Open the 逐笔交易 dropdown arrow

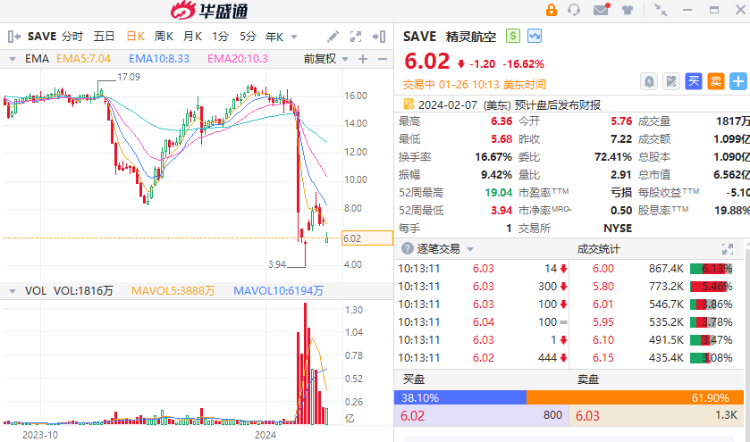click(470, 249)
